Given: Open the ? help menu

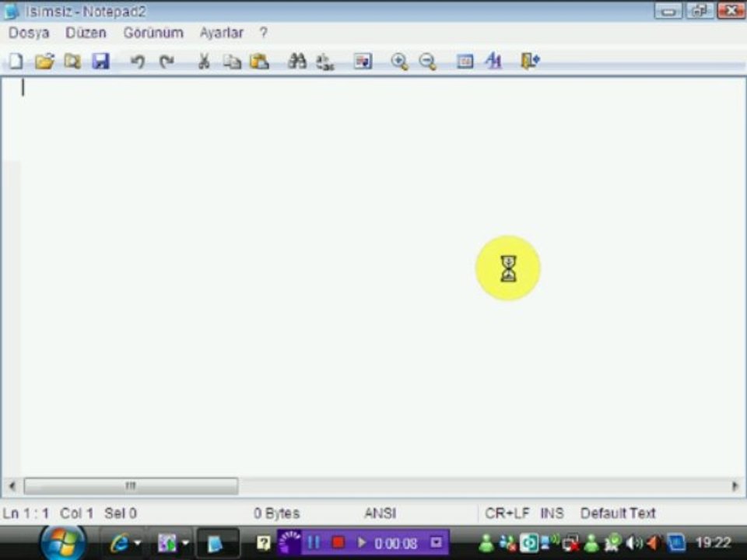Looking at the screenshot, I should [x=264, y=33].
